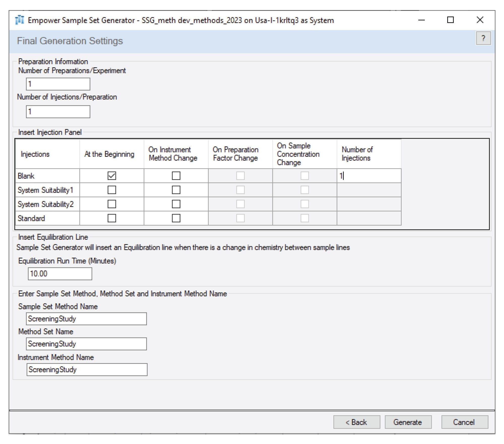The image size is (504, 444).
Task: Click Blank On Preparation Factor Change checkbox
Action: [x=240, y=176]
